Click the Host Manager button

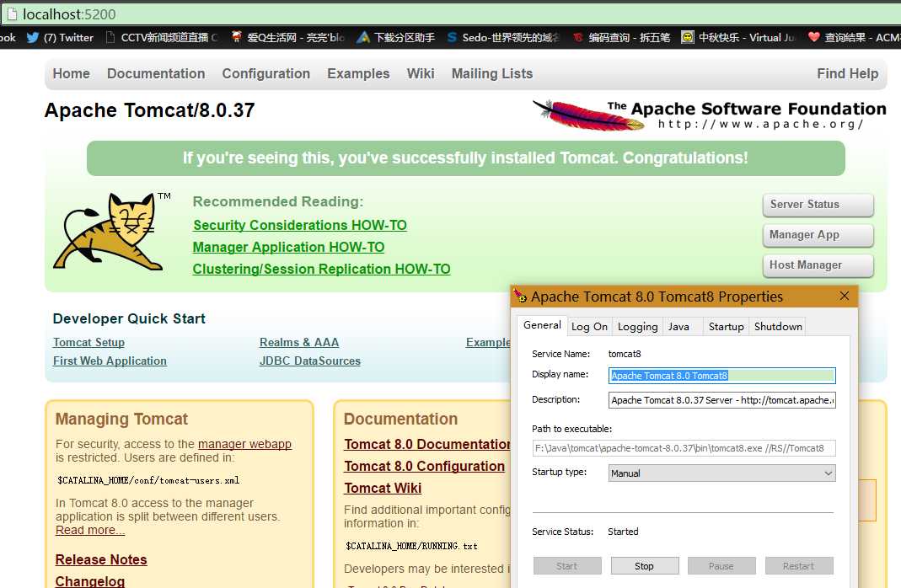(x=818, y=265)
